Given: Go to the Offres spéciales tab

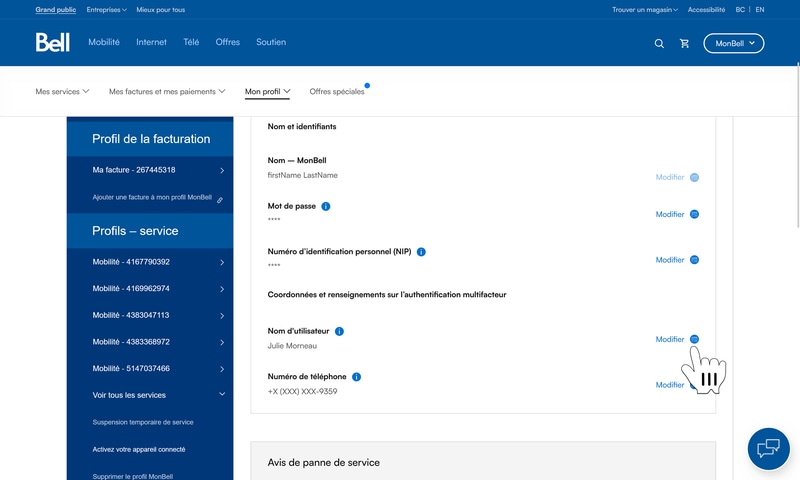Looking at the screenshot, I should click(x=337, y=92).
